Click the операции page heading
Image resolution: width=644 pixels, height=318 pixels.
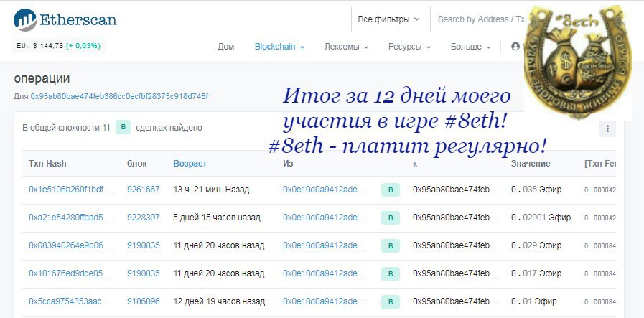(42, 78)
